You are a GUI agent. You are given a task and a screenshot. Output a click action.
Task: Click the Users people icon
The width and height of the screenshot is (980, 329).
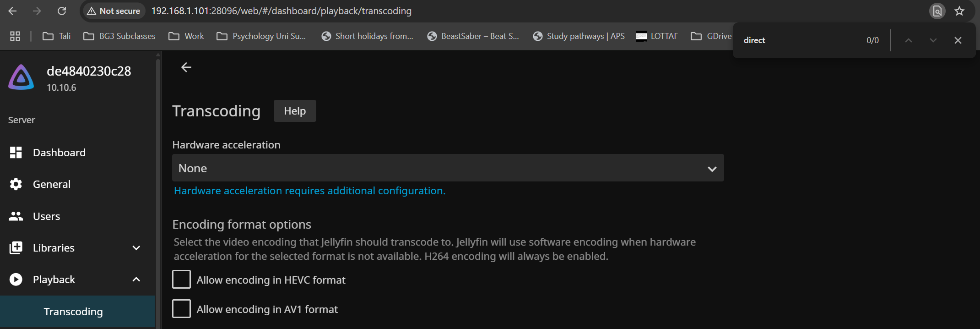point(16,216)
